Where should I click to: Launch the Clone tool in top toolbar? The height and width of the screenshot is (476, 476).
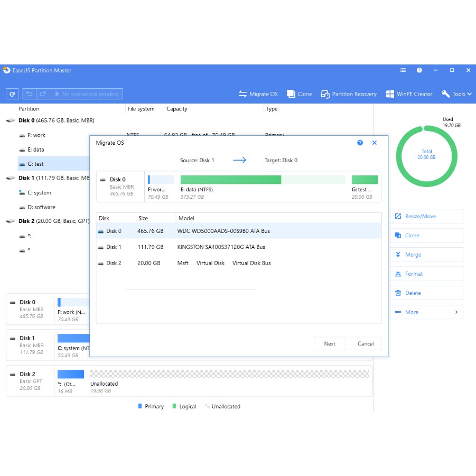coord(300,94)
